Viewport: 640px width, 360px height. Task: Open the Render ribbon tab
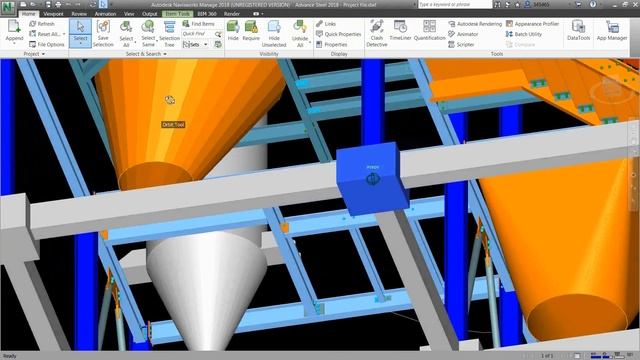(x=232, y=14)
